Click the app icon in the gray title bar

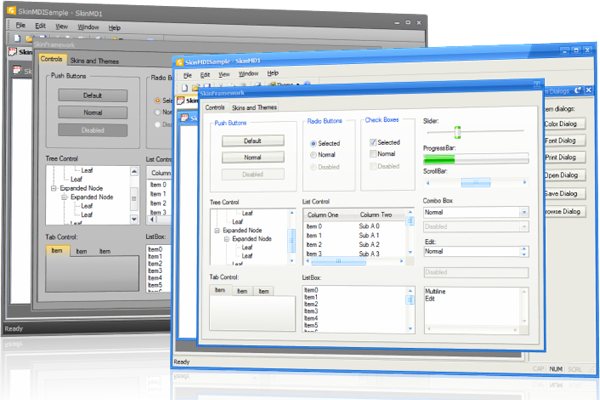(9, 8)
